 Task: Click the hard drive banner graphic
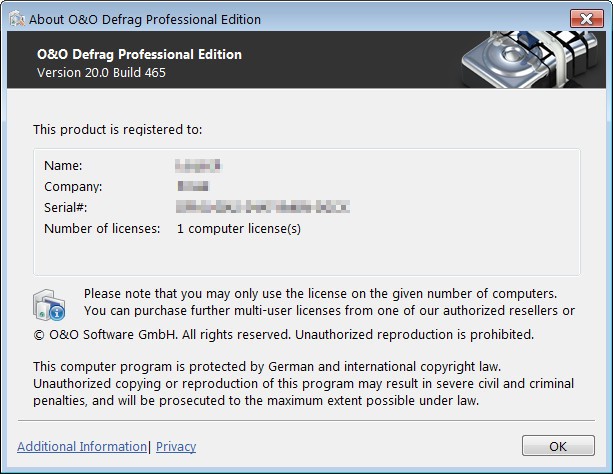tap(530, 59)
